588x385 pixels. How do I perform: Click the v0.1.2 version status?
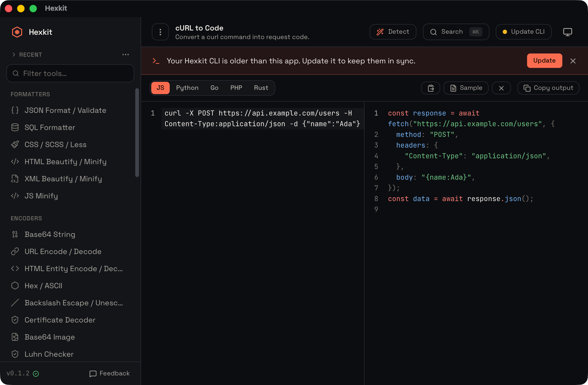click(x=23, y=373)
